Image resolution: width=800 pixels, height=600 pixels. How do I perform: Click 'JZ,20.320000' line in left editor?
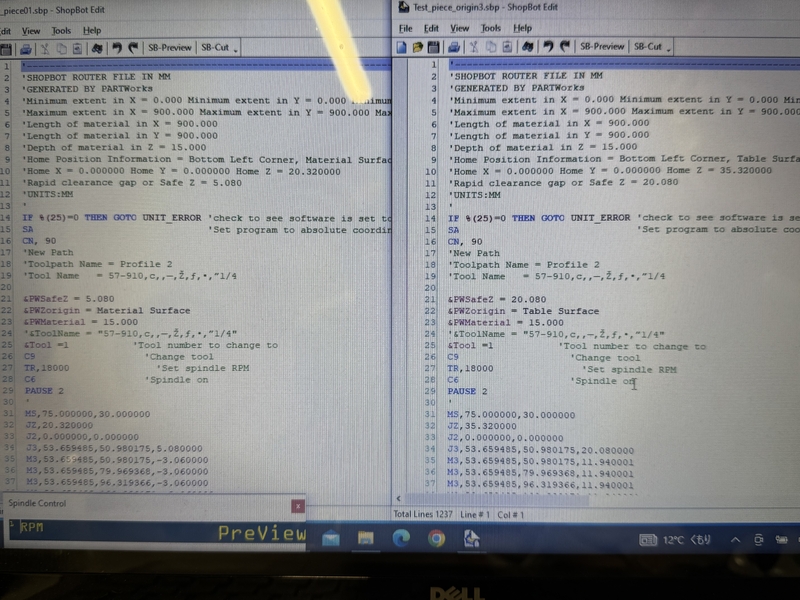point(59,425)
